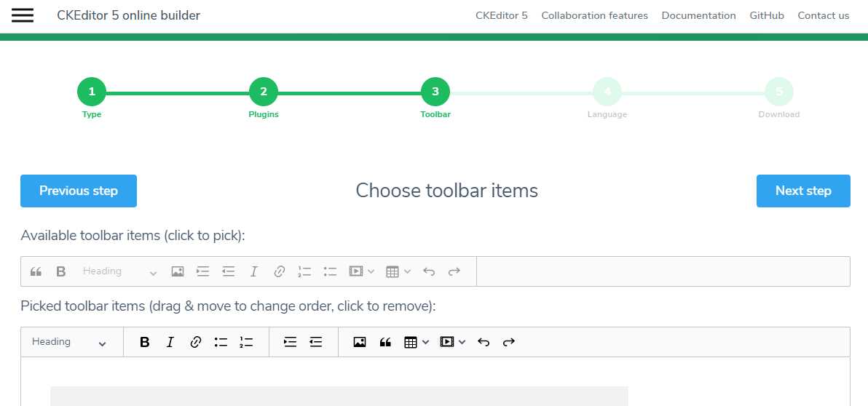
Task: Pick the insert table icon from available items
Action: coord(398,271)
